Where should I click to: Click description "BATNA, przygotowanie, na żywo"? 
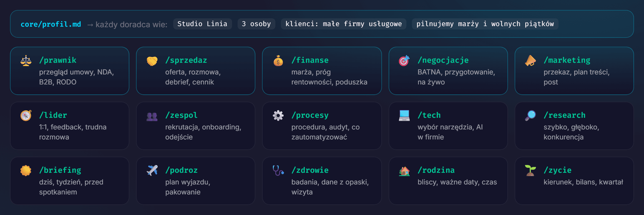(456, 77)
